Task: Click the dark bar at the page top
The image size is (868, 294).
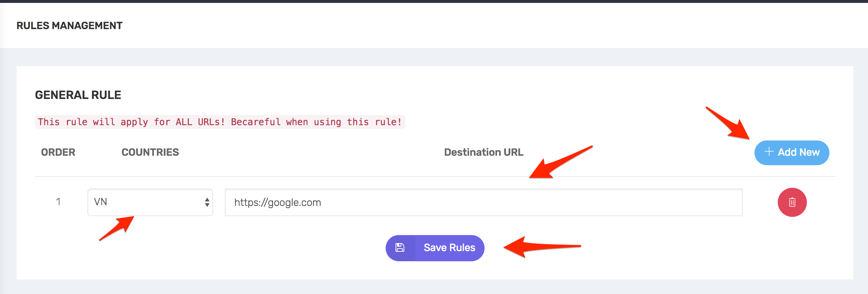Action: pyautogui.click(x=434, y=1)
